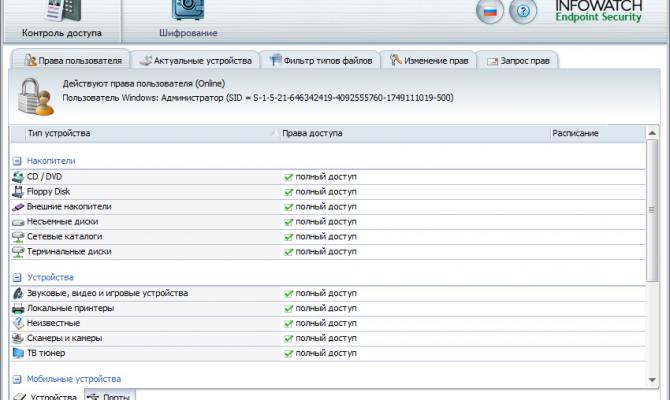The image size is (670, 400).
Task: Click the Терминальные диски icon
Action: pyautogui.click(x=18, y=252)
